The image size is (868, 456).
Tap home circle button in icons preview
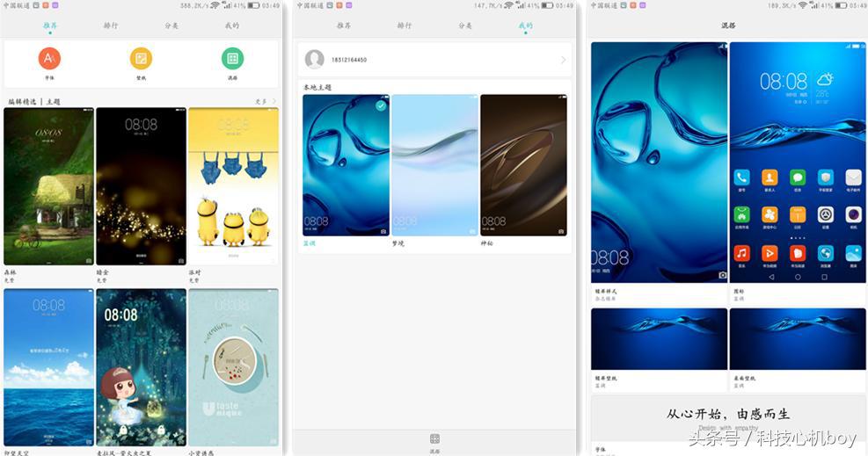798,277
